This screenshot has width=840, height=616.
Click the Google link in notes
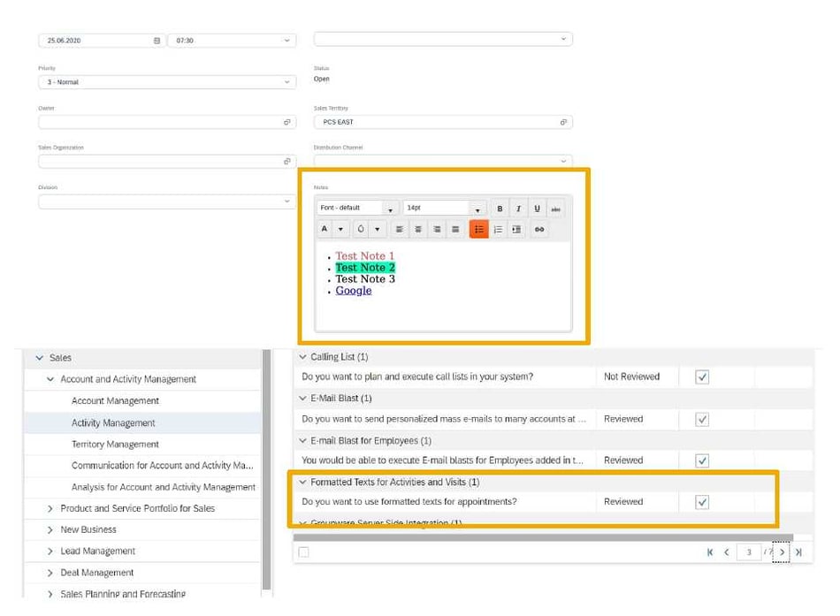click(x=354, y=290)
